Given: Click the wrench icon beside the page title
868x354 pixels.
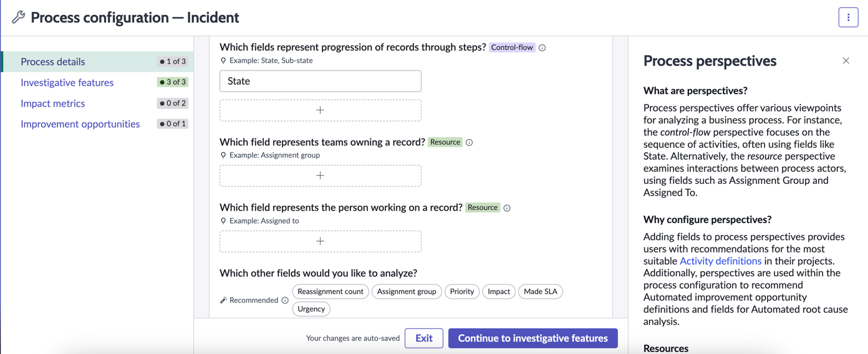Looking at the screenshot, I should pyautogui.click(x=19, y=17).
